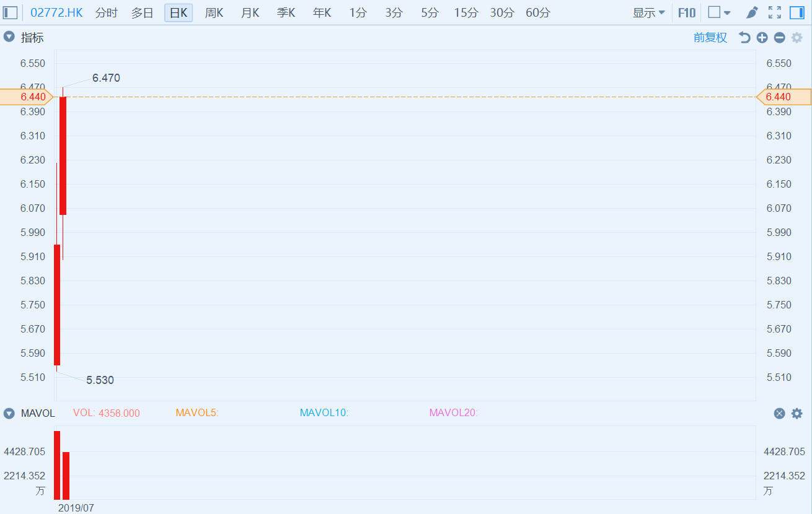Click the MAVOL indicator name

point(38,413)
